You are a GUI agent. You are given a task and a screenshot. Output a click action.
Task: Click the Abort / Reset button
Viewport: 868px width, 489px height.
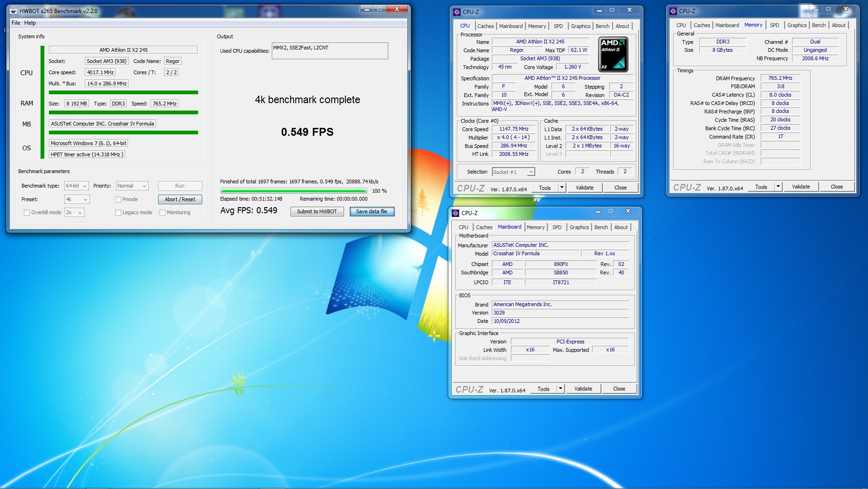[x=180, y=199]
